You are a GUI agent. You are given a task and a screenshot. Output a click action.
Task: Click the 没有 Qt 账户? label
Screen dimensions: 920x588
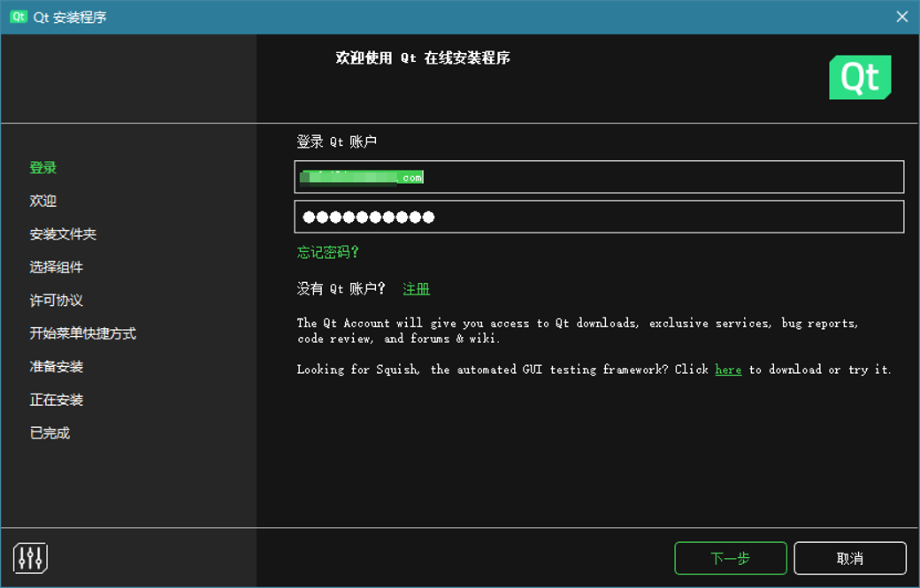click(341, 288)
